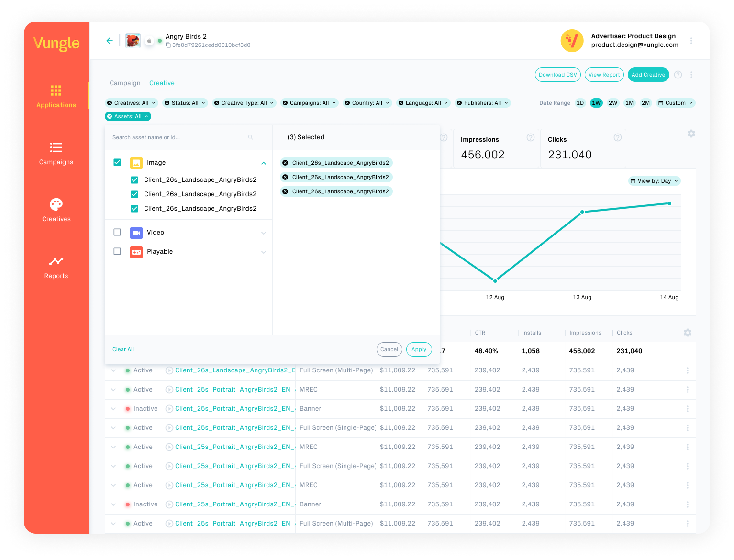Open Campaigns list icon in sidebar
This screenshot has height=560, width=734.
click(x=56, y=147)
